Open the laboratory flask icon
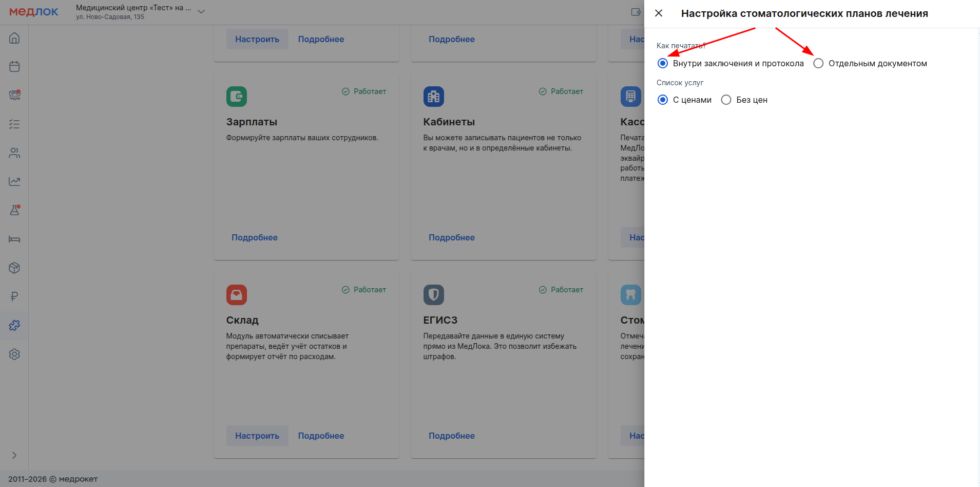The height and width of the screenshot is (487, 980). pyautogui.click(x=14, y=210)
